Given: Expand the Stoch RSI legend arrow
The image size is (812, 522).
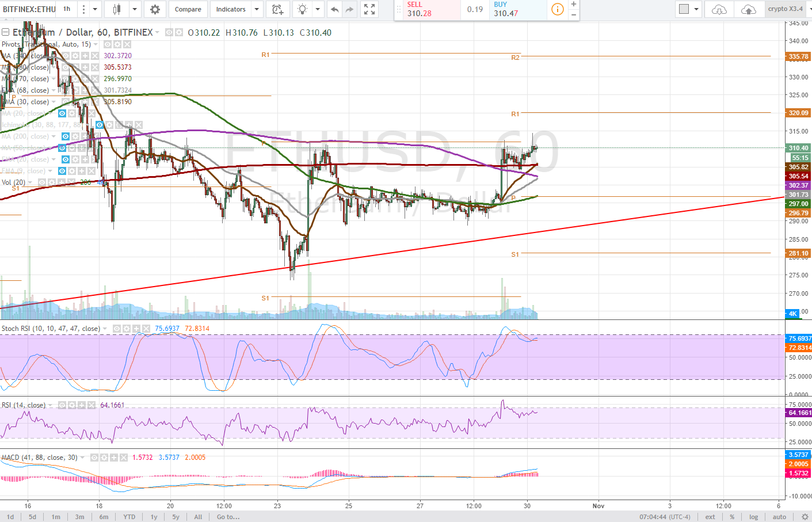Looking at the screenshot, I should (x=105, y=329).
